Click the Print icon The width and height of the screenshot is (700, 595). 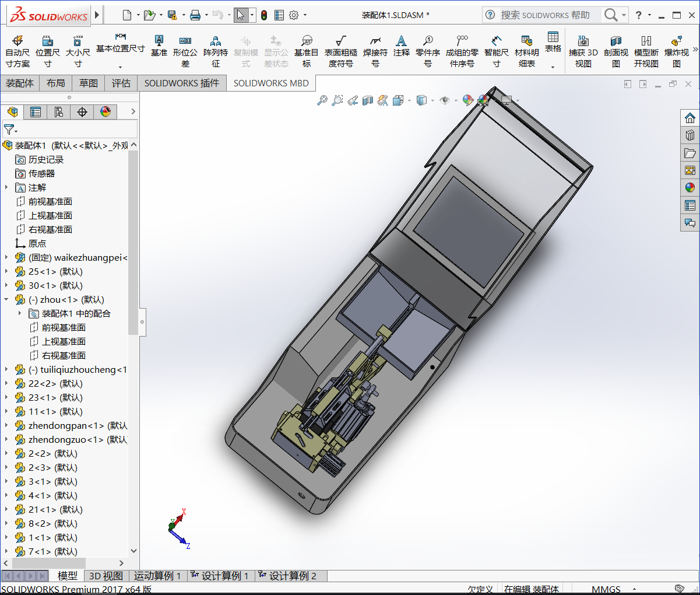(x=195, y=15)
